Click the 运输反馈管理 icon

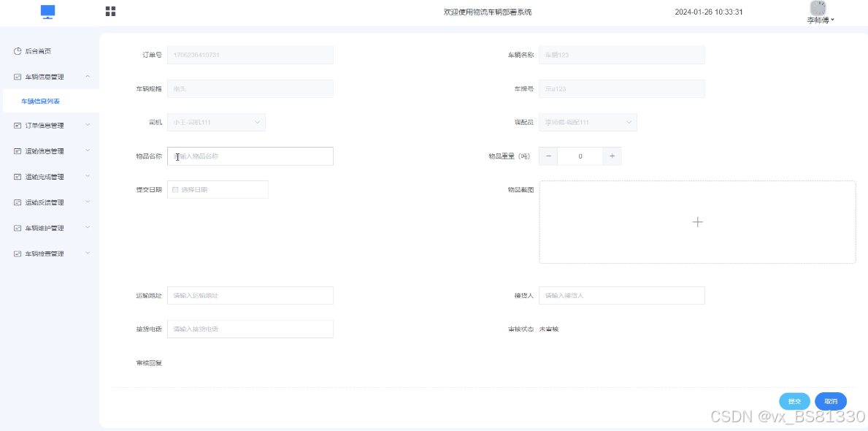point(18,203)
